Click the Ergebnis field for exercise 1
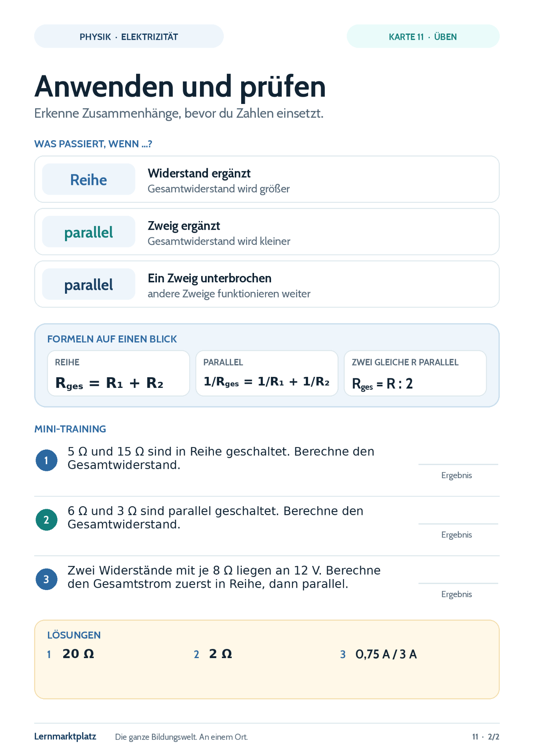Image resolution: width=533 pixels, height=756 pixels. click(458, 472)
